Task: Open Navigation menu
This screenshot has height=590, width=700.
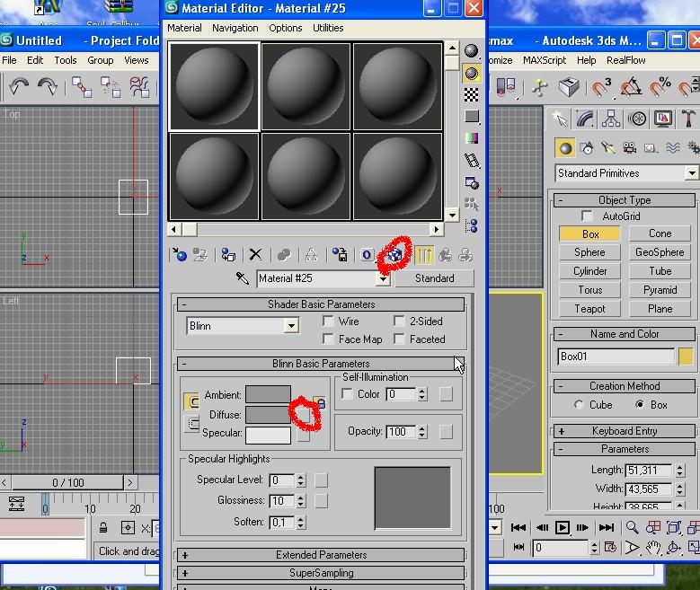Action: coord(235,28)
